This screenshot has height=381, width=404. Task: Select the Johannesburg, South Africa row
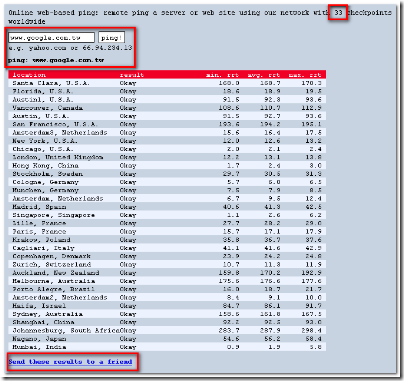pyautogui.click(x=167, y=330)
